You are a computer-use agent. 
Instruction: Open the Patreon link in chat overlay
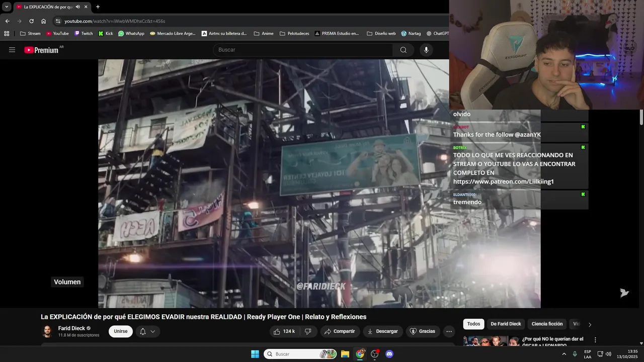(x=503, y=182)
